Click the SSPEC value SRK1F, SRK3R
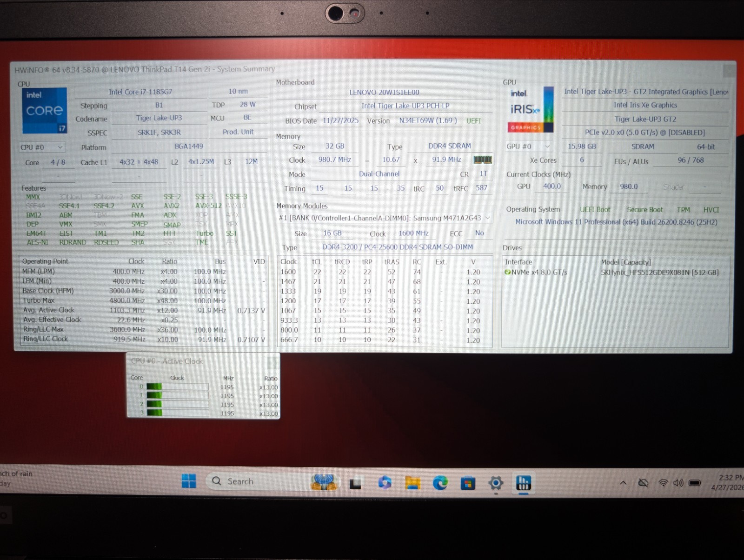The image size is (744, 560). [159, 132]
